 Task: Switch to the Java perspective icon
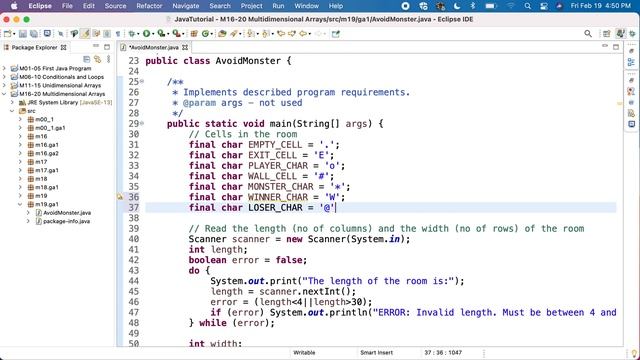tap(620, 34)
